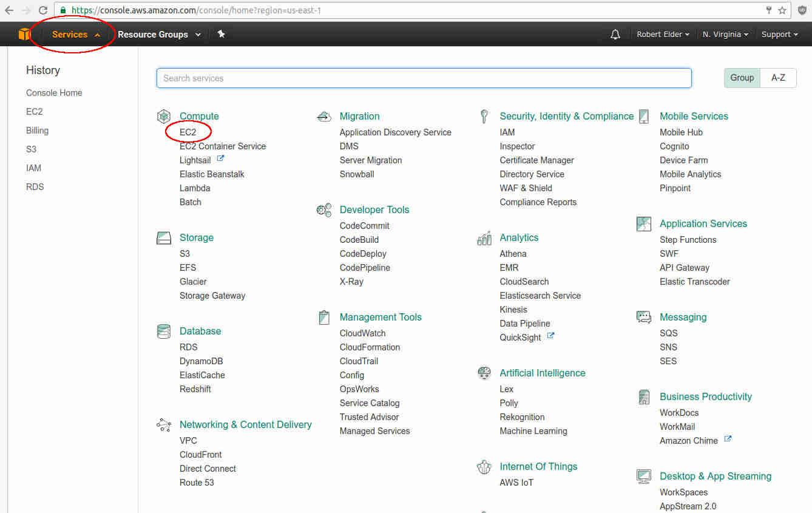Image resolution: width=812 pixels, height=513 pixels.
Task: Reload the page with browser refresh button
Action: 43,10
